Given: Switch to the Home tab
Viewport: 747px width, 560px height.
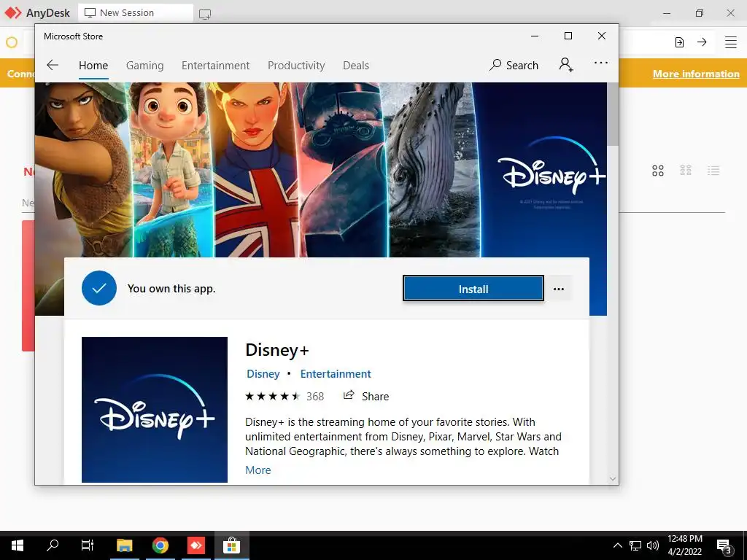Looking at the screenshot, I should click(93, 65).
